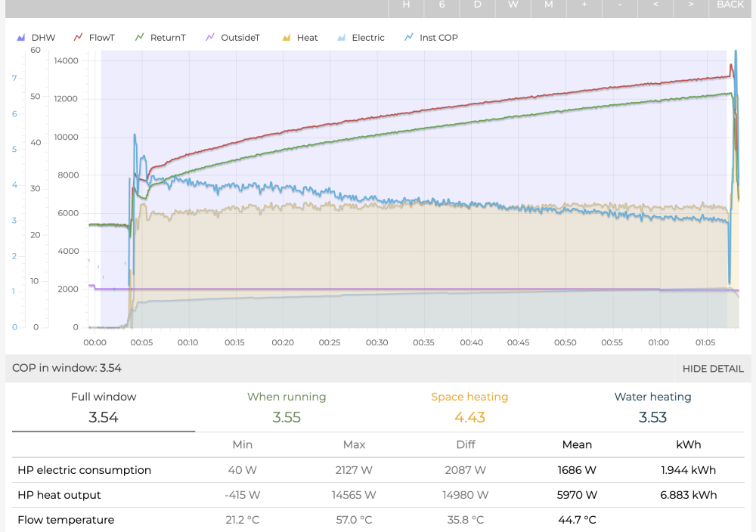Click the 'HP electric consumption' row label
The width and height of the screenshot is (756, 532).
point(85,470)
